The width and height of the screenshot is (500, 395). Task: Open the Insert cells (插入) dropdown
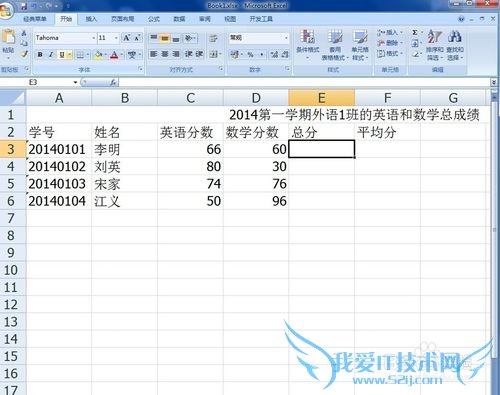[x=391, y=33]
